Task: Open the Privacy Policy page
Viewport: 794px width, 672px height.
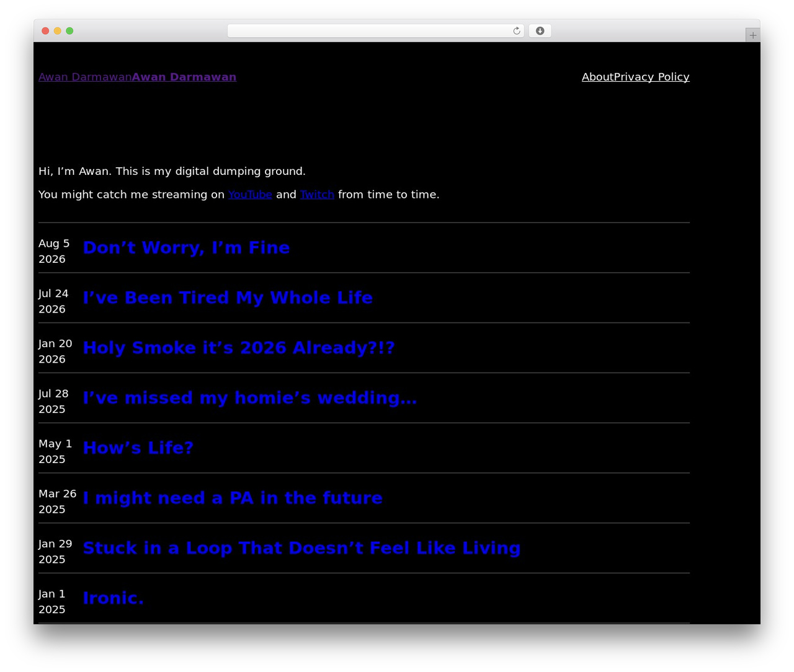Action: tap(651, 77)
